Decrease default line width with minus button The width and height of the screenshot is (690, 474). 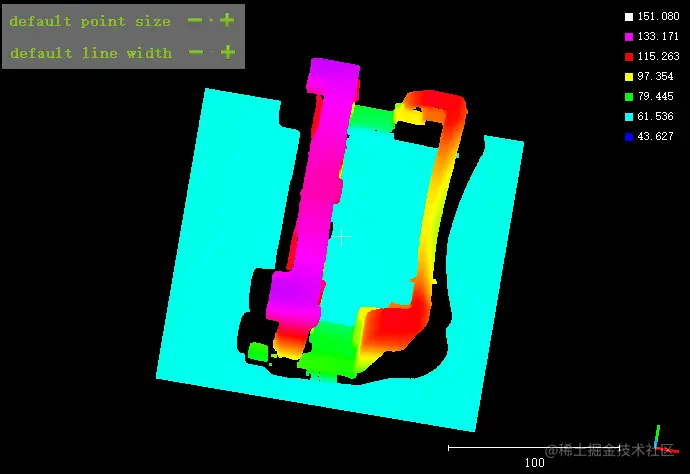196,52
